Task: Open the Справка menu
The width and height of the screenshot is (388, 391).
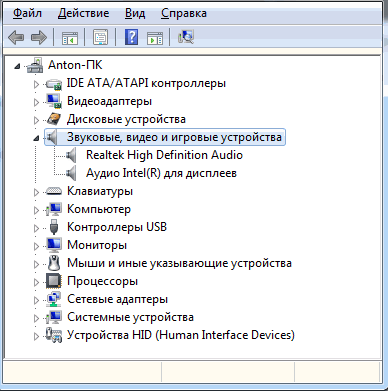Action: 184,13
